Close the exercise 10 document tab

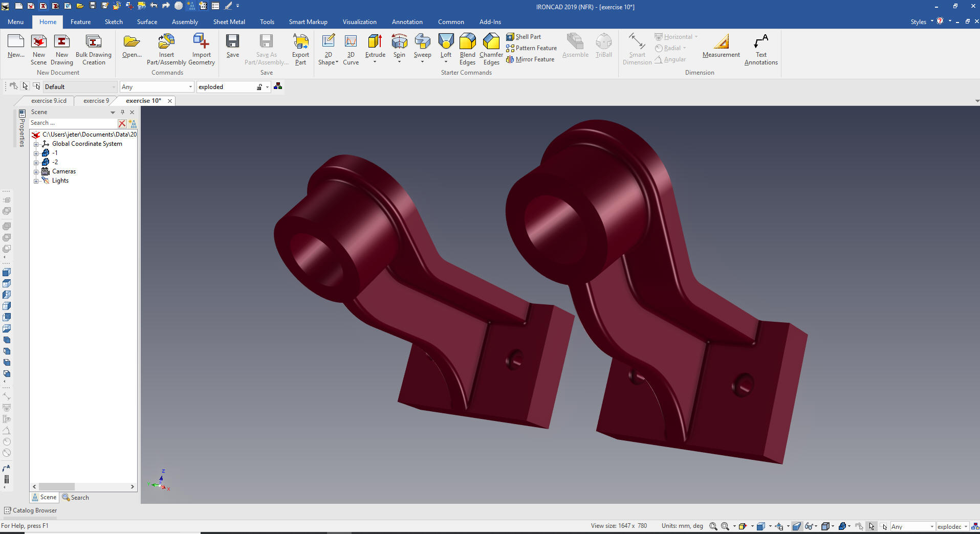tap(170, 101)
